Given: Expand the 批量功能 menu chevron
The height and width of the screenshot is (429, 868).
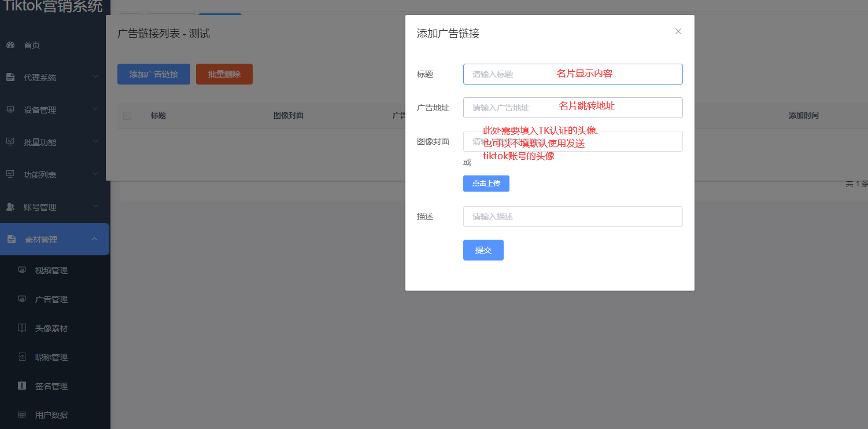Looking at the screenshot, I should coord(95,141).
